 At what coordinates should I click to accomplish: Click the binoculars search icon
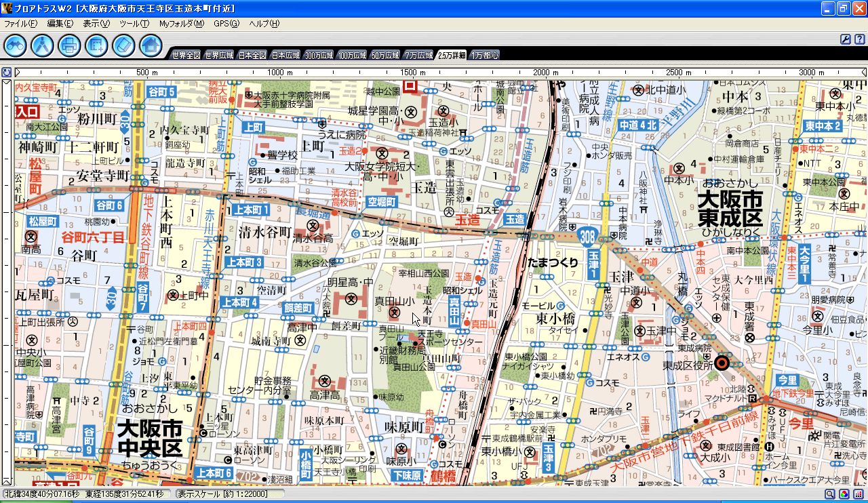16,45
